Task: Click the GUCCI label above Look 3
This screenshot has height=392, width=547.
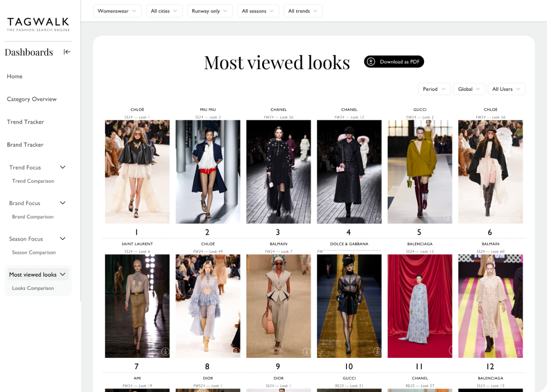Action: coord(420,109)
